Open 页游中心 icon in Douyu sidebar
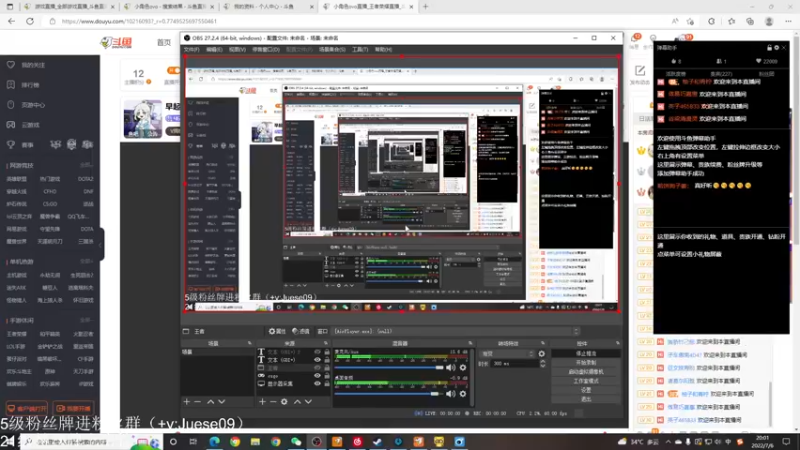 click(11, 105)
